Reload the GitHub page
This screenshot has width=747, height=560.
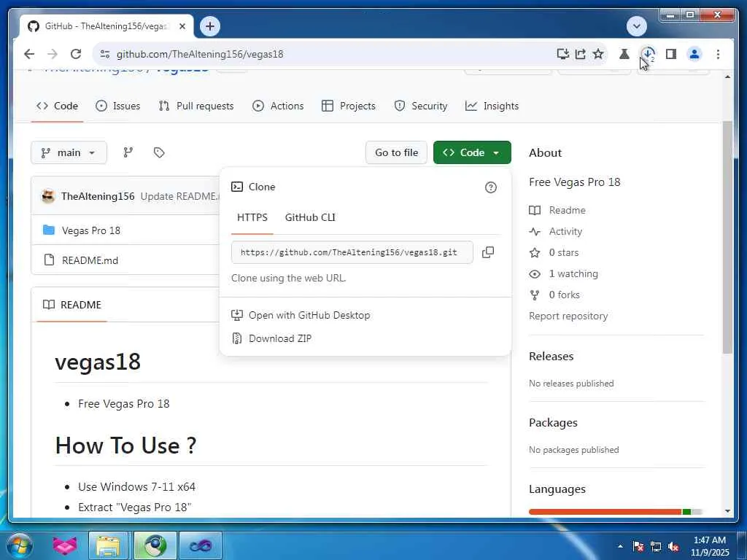(76, 54)
